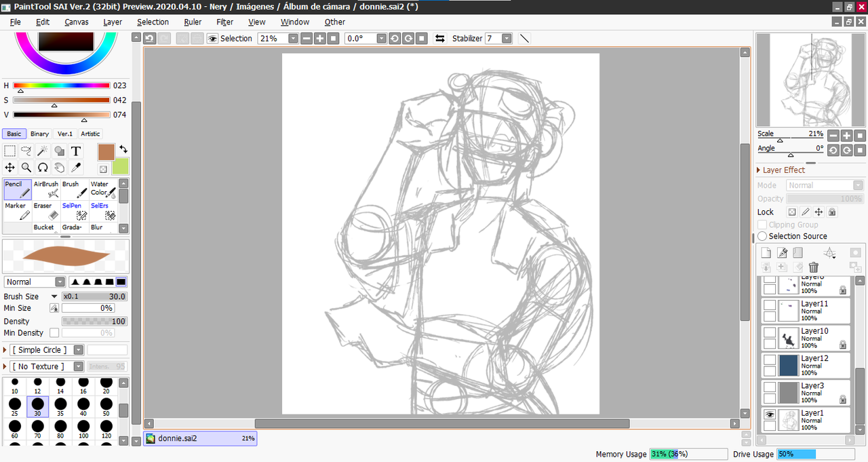The width and height of the screenshot is (868, 462).
Task: Delete the current layer with trash icon
Action: (x=814, y=267)
